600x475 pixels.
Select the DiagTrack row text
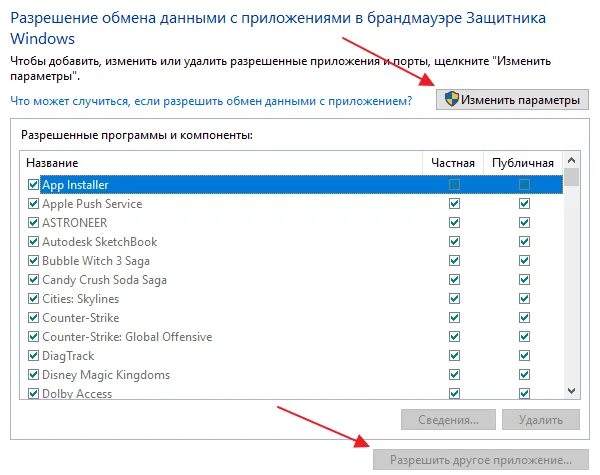click(x=68, y=356)
